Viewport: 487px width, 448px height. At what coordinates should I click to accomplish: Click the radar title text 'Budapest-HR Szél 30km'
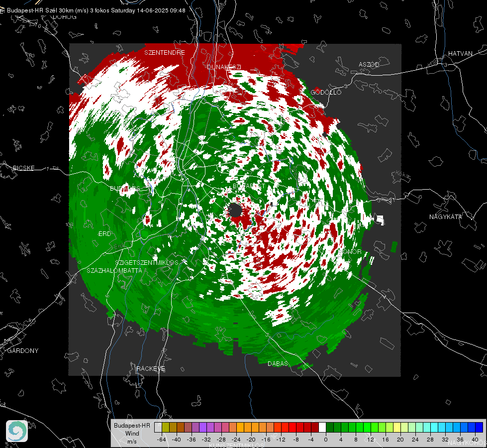pos(39,10)
